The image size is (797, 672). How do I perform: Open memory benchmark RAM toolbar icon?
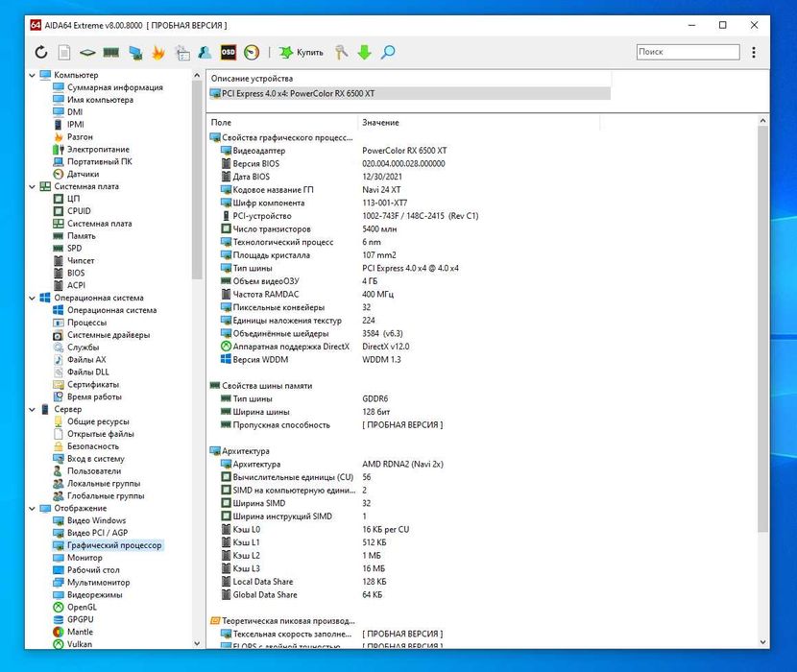click(x=110, y=52)
